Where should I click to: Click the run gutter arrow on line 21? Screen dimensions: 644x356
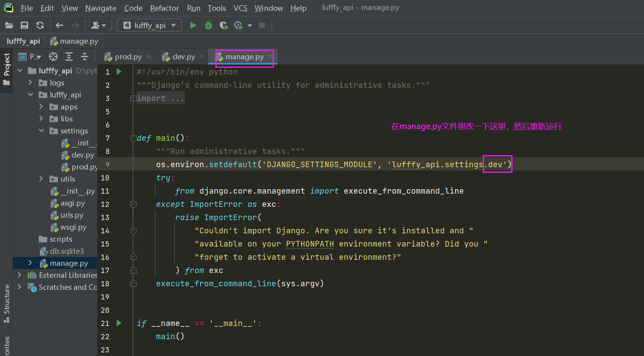[119, 323]
